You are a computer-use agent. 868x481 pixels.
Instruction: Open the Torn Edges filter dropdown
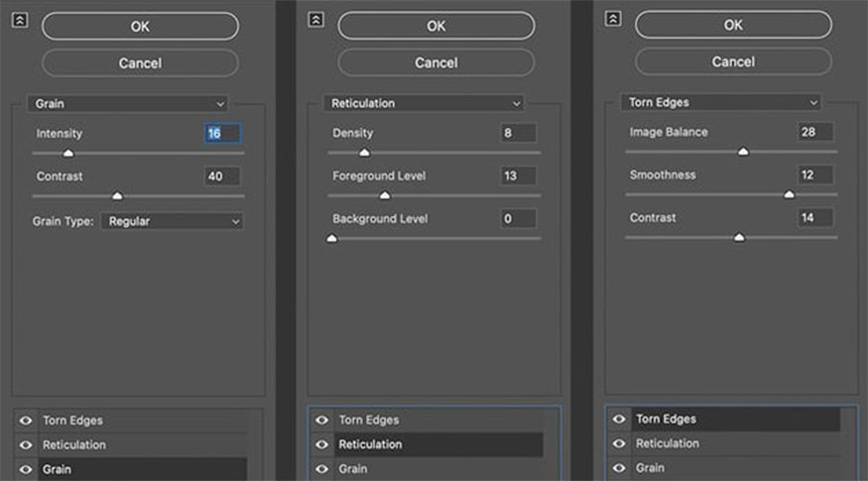pos(721,102)
